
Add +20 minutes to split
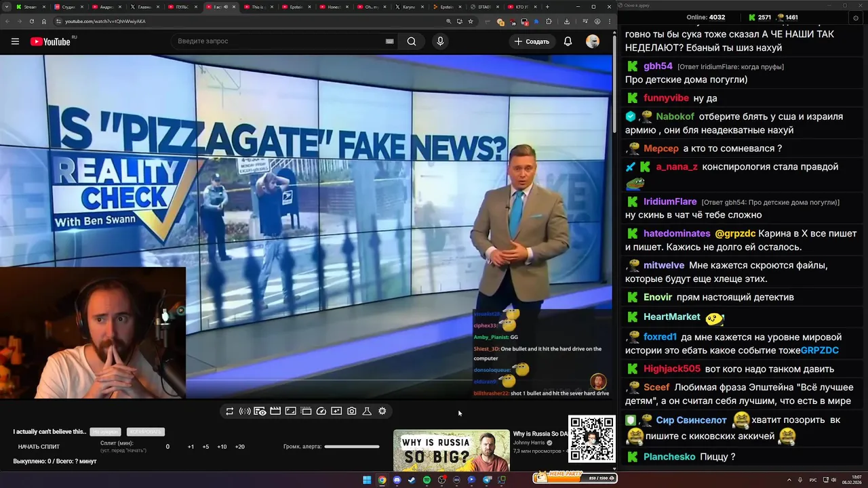pos(239,447)
